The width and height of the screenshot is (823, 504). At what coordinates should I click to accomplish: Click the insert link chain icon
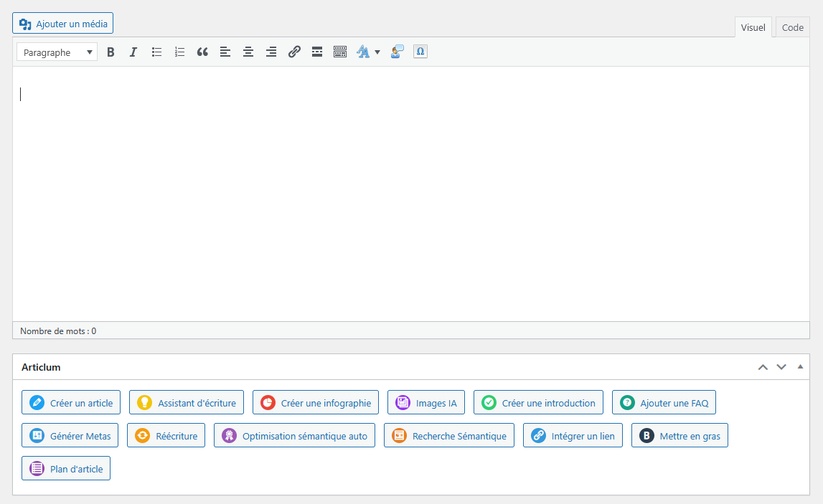294,52
